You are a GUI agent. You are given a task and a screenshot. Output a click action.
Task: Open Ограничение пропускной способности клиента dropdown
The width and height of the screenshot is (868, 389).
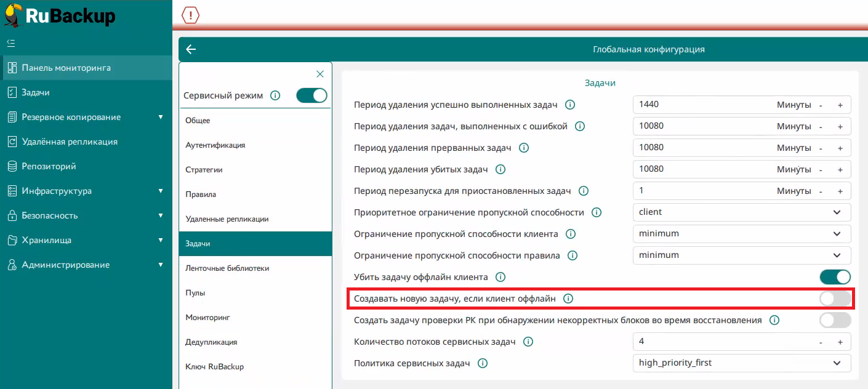(x=742, y=234)
